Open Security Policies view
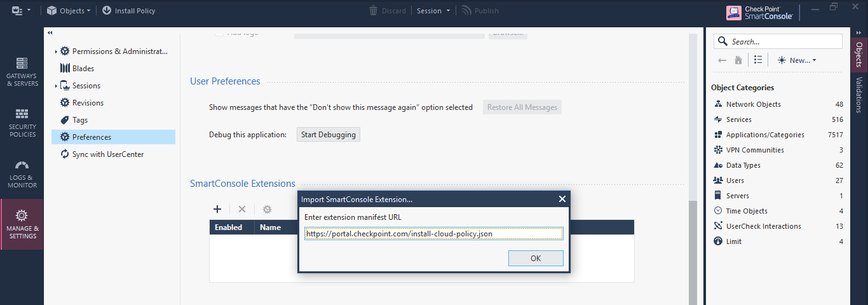Image resolution: width=868 pixels, height=305 pixels. [22, 123]
